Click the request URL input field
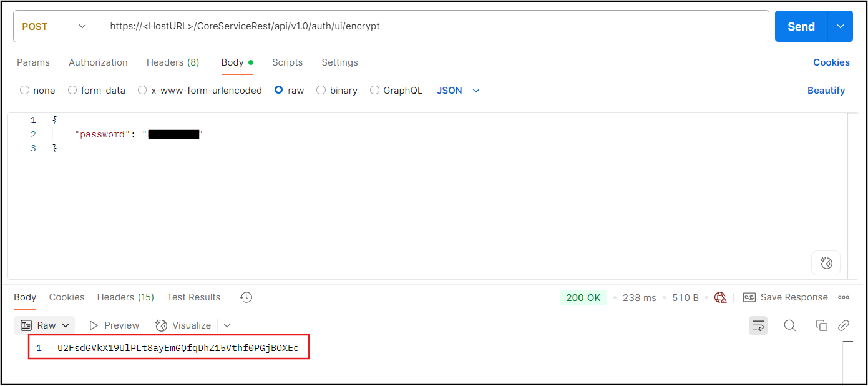 click(x=437, y=26)
